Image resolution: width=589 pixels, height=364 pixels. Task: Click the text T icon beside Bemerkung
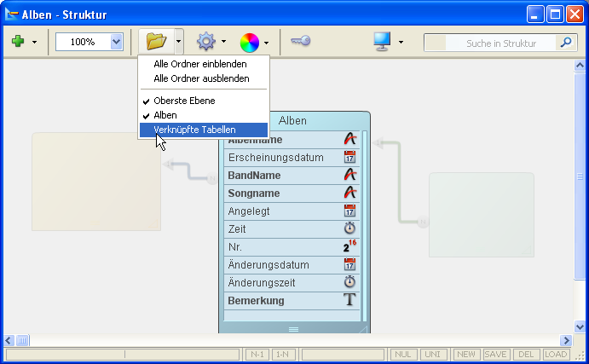[349, 300]
